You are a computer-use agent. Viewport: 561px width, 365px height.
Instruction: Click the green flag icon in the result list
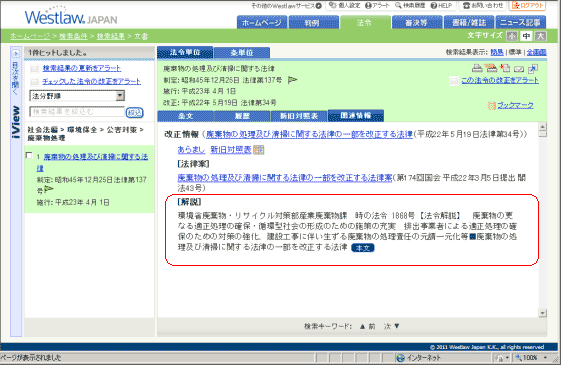pyautogui.click(x=48, y=189)
